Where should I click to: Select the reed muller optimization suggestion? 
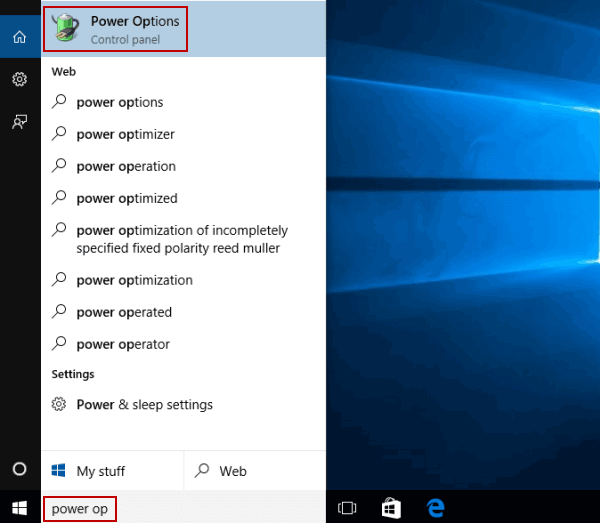pos(180,239)
